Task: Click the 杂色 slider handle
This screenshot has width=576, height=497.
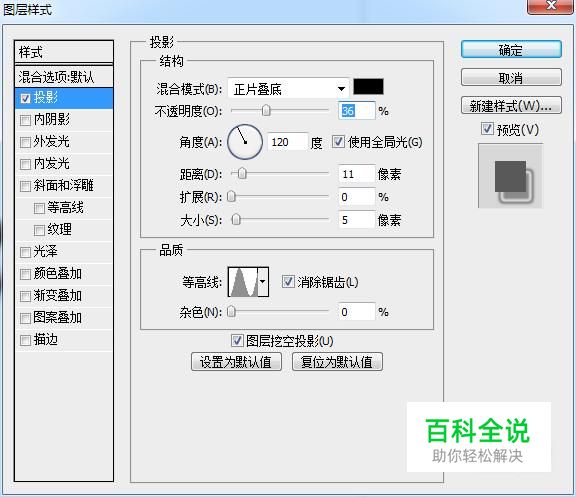Action: (231, 311)
